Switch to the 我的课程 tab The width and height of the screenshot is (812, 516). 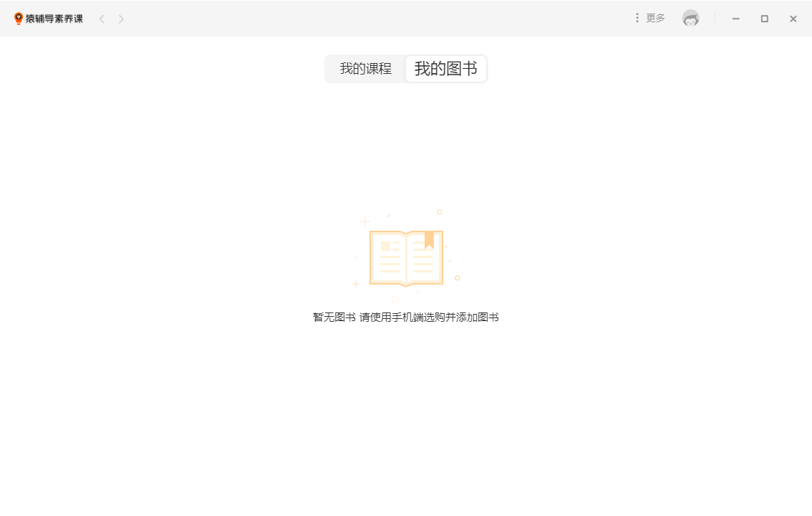point(367,68)
